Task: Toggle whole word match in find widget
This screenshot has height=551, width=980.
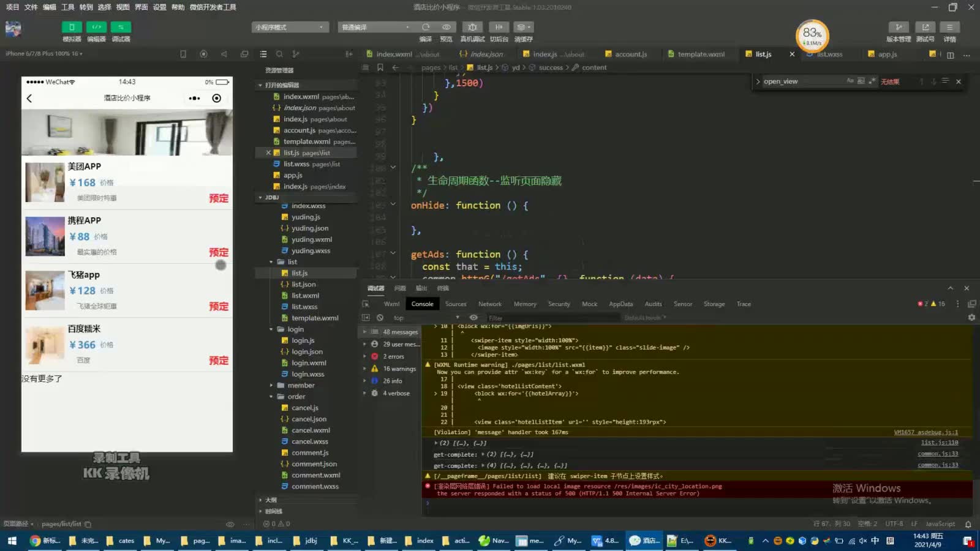Action: [861, 81]
